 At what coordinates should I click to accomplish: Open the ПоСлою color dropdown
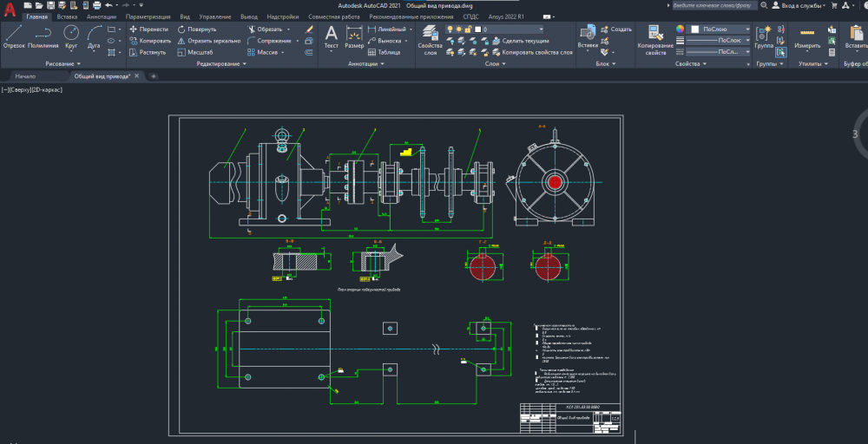pos(719,29)
